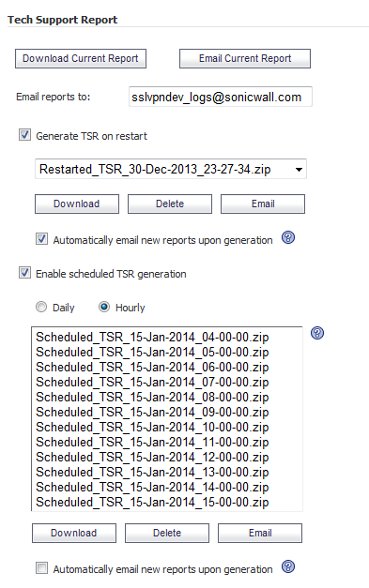The image size is (369, 588).
Task: Click Email Current Report button
Action: click(x=245, y=58)
